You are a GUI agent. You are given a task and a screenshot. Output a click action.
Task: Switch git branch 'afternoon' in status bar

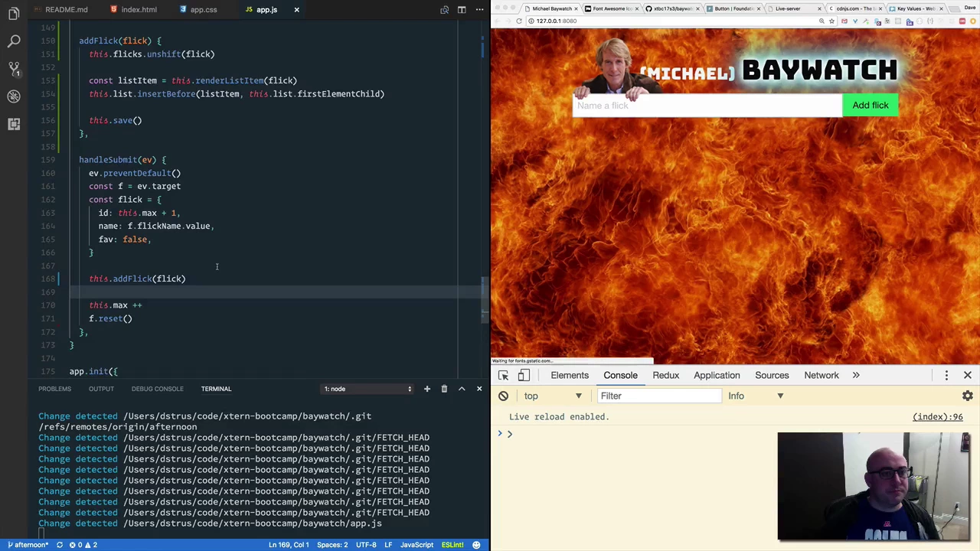(x=28, y=545)
